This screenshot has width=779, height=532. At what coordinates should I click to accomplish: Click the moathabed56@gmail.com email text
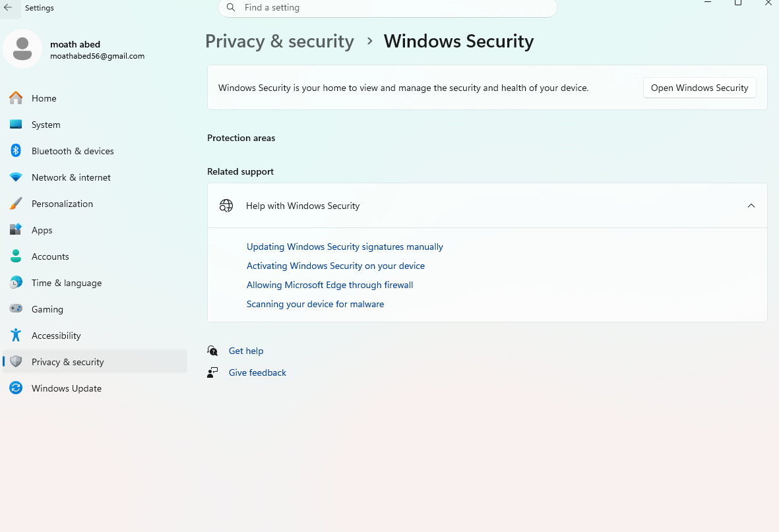[98, 56]
